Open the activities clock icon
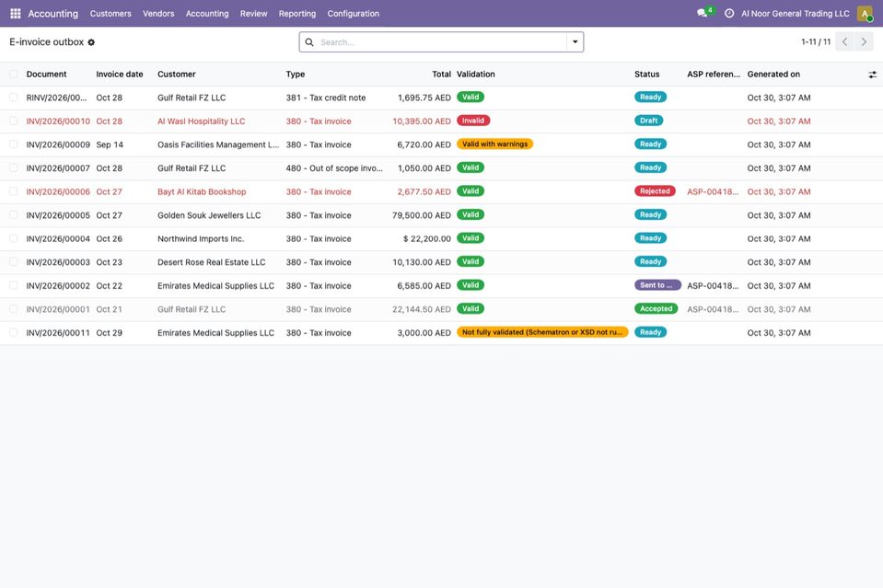This screenshot has width=883, height=588. (728, 13)
